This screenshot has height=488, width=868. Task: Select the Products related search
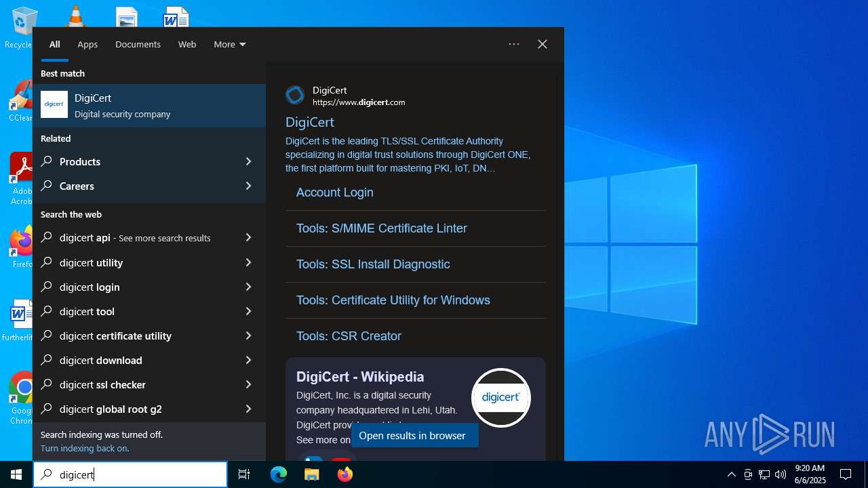tap(149, 161)
